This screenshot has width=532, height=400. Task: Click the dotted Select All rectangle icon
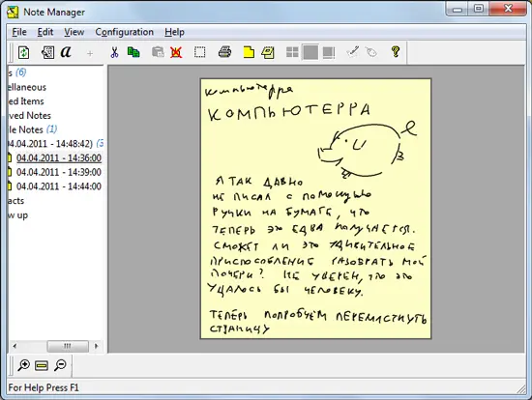tap(199, 52)
